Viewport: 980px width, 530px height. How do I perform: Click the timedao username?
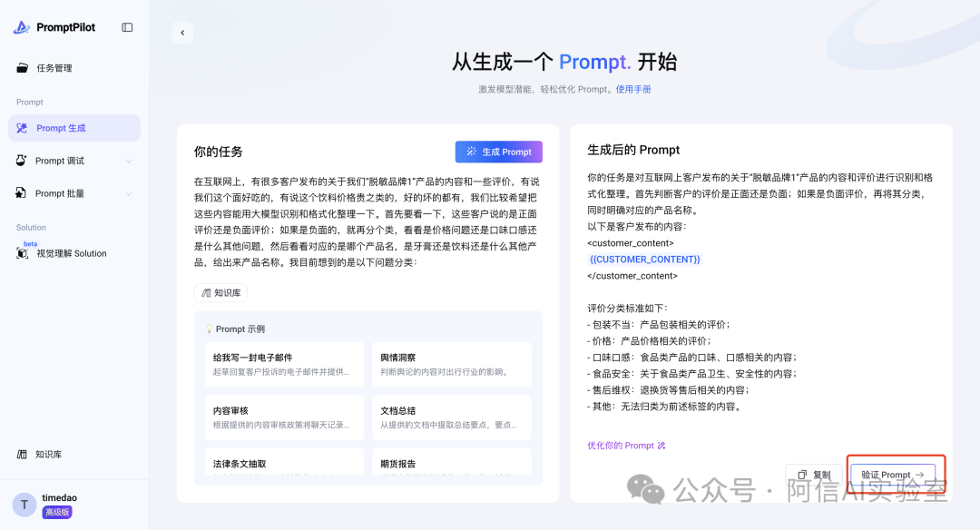tap(59, 498)
